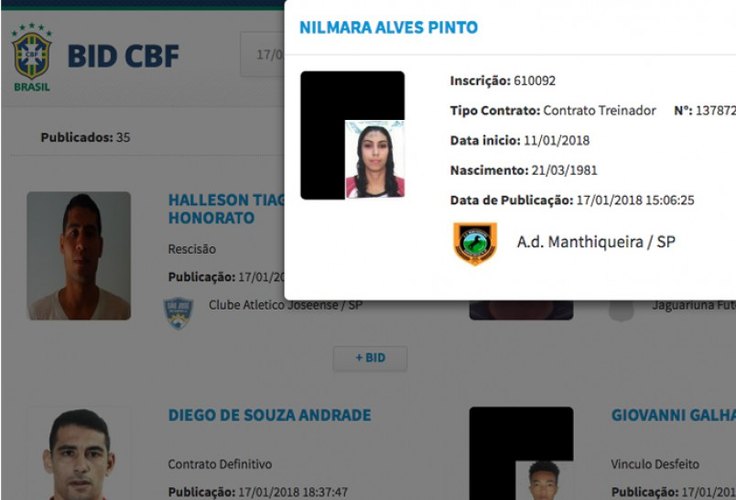Click the Jaguariuna club name text
Viewport: 736px width, 500px height.
[x=694, y=306]
